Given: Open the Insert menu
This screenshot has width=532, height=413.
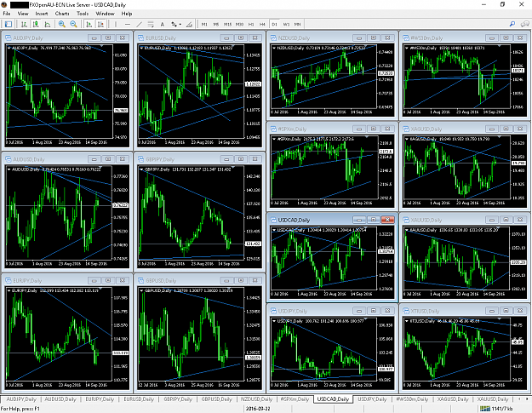Looking at the screenshot, I should 42,14.
